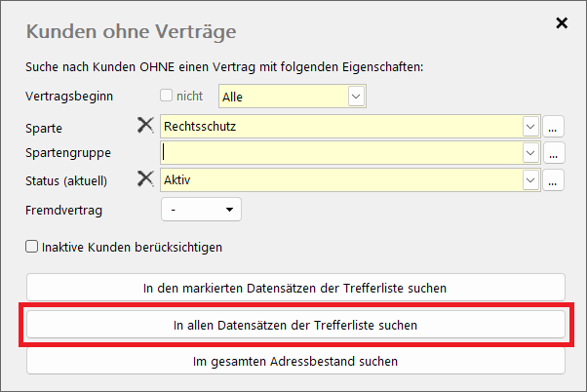
Task: Toggle the 'nicht' checkbox for Vertragsbeginn
Action: [x=167, y=96]
